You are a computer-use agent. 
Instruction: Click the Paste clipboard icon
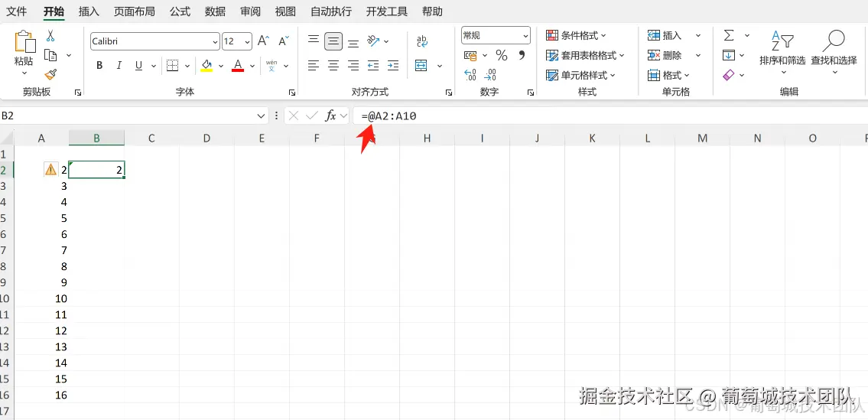(24, 42)
